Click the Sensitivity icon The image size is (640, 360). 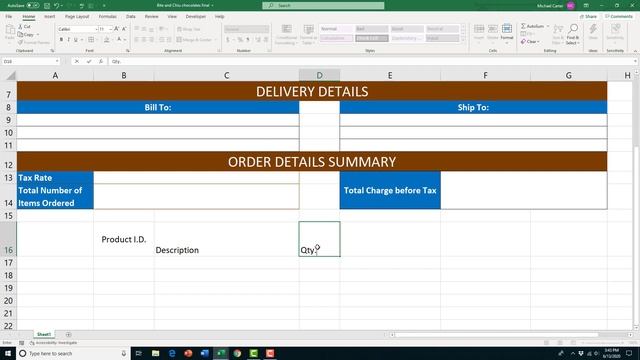tap(615, 29)
